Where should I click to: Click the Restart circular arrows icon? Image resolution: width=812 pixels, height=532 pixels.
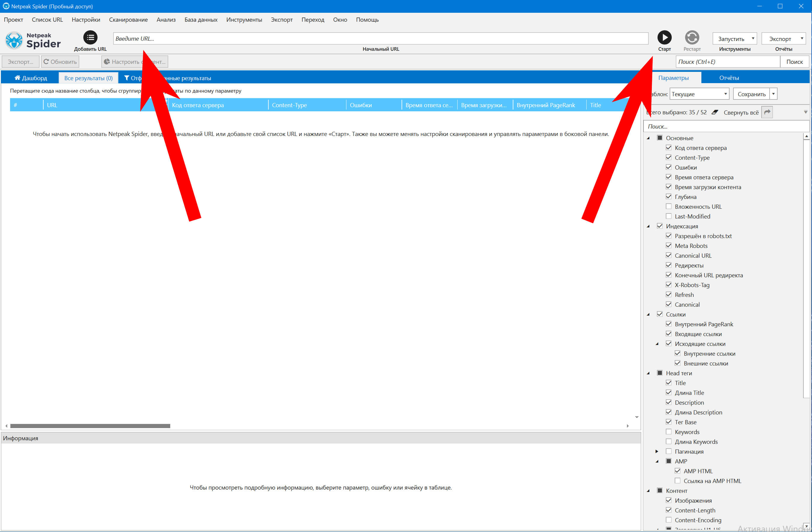692,38
